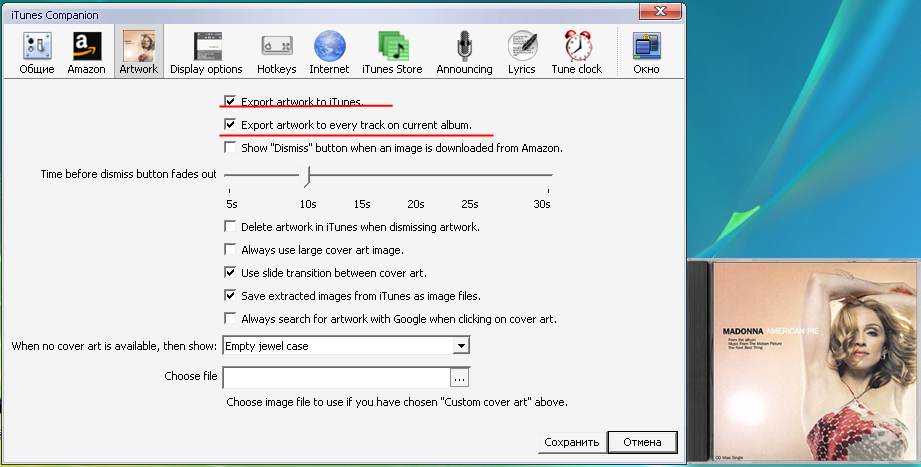Toggle Always use large cover art image
The image size is (921, 467).
231,250
